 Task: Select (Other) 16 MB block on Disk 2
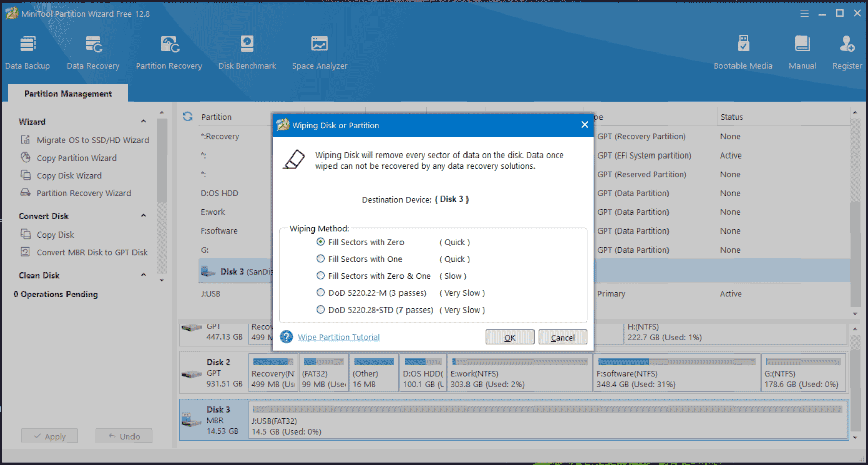(374, 372)
